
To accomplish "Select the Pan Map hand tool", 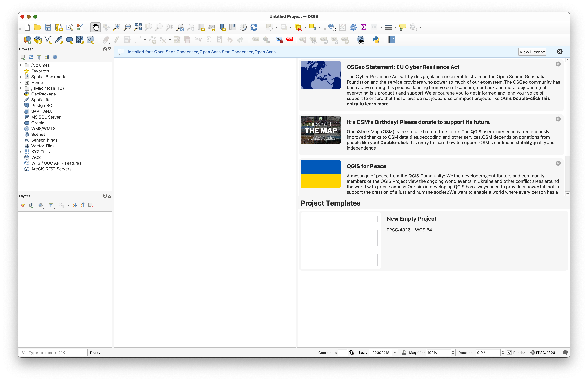I will 95,27.
